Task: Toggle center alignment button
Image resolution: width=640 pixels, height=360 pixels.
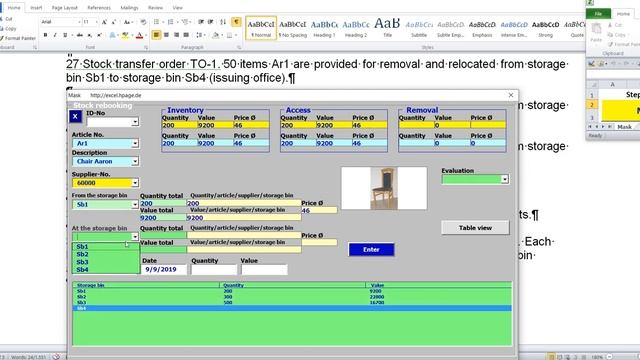Action: click(167, 35)
